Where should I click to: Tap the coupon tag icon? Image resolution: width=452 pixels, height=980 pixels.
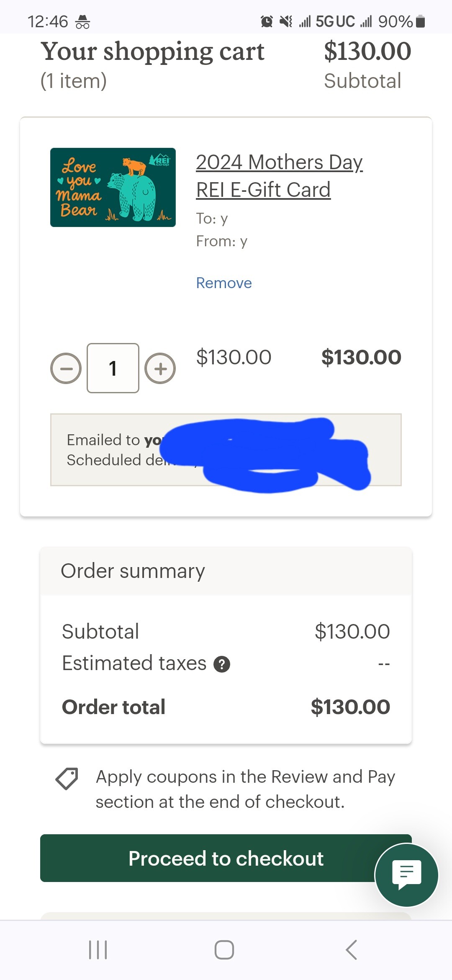coord(67,779)
